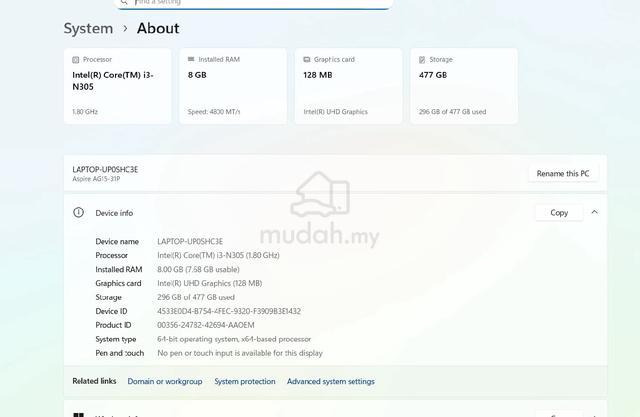Copy the Device info details
This screenshot has height=417, width=640.
pos(559,213)
